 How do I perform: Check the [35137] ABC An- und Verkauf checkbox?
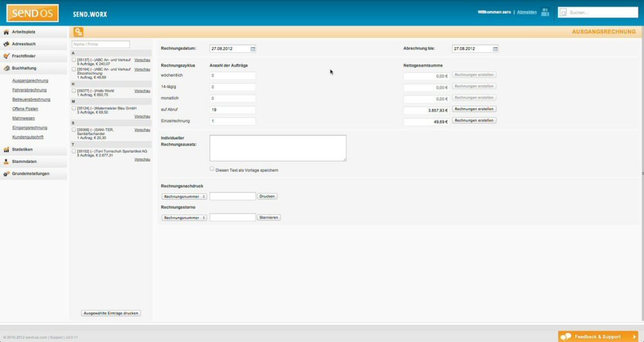[x=74, y=60]
